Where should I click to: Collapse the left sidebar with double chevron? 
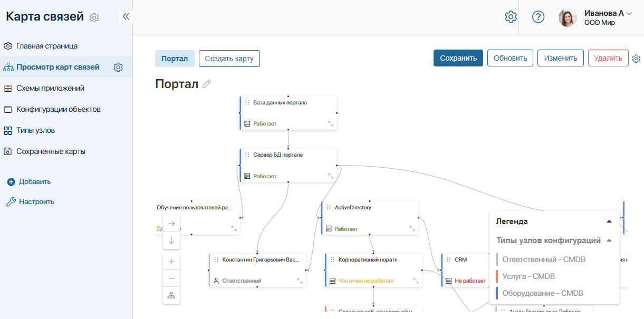point(126,16)
